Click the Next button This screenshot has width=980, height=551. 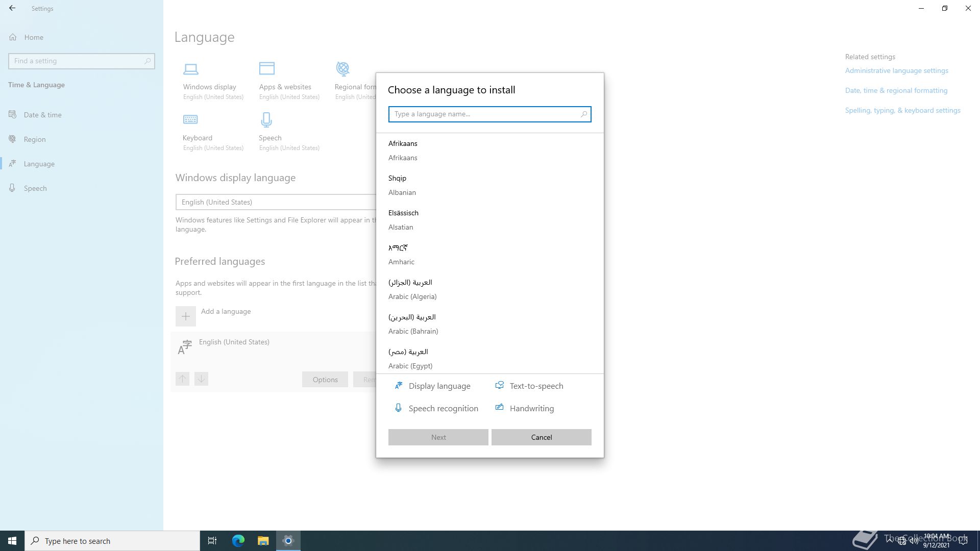pyautogui.click(x=438, y=437)
